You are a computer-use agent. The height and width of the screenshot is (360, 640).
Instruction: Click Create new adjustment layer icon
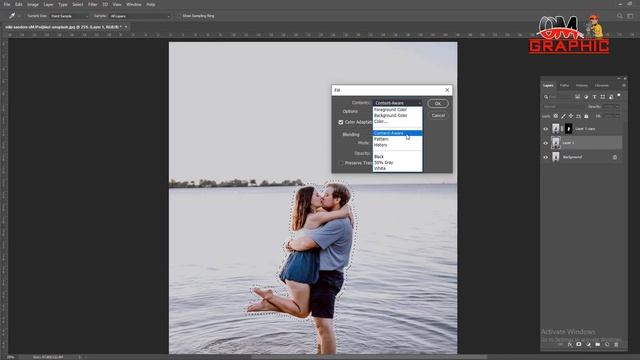coord(588,344)
